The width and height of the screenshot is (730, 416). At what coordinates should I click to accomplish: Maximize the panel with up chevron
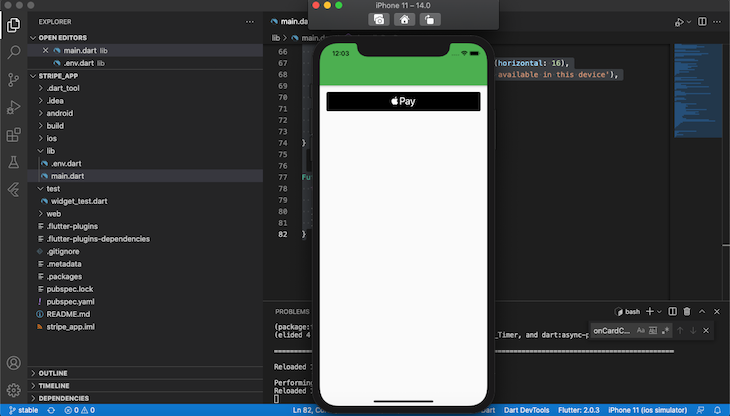pyautogui.click(x=702, y=311)
